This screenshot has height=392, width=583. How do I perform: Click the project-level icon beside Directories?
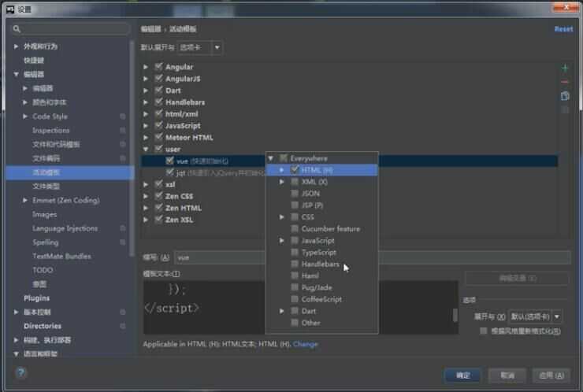tap(122, 326)
